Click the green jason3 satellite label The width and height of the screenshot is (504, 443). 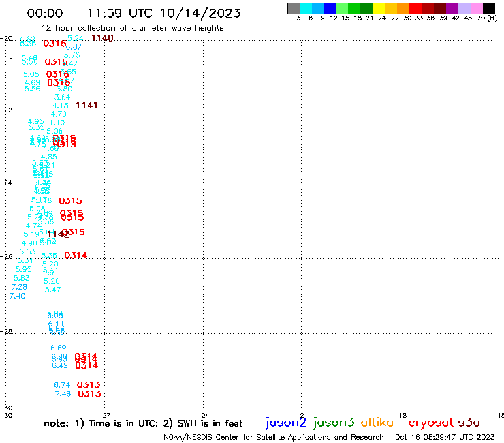tap(334, 423)
